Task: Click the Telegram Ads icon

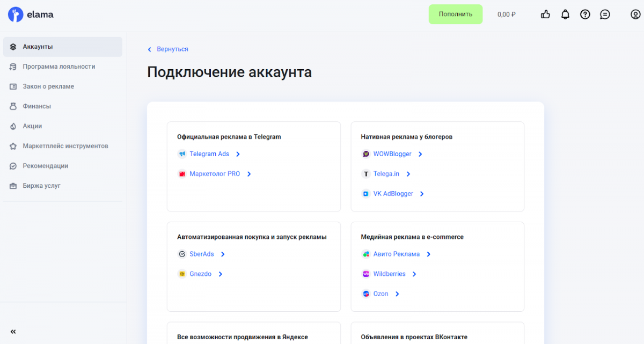Action: [x=182, y=154]
